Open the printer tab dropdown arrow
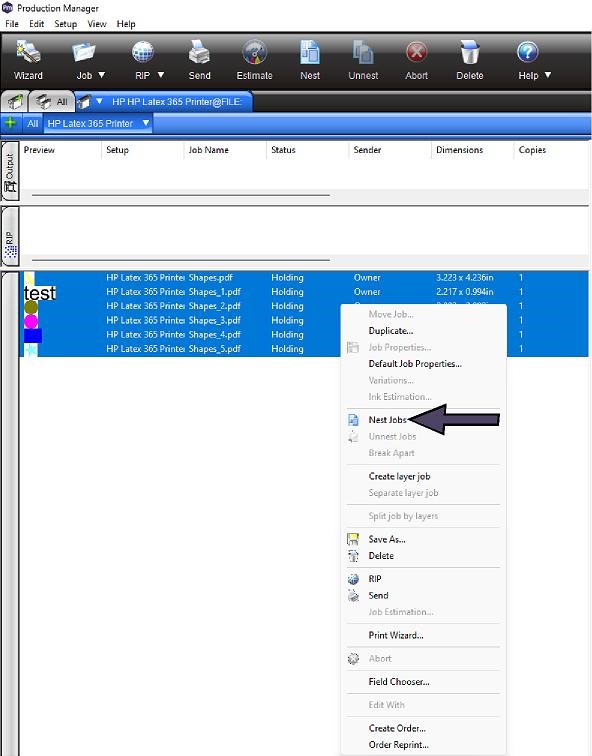This screenshot has width=592, height=756. point(99,101)
